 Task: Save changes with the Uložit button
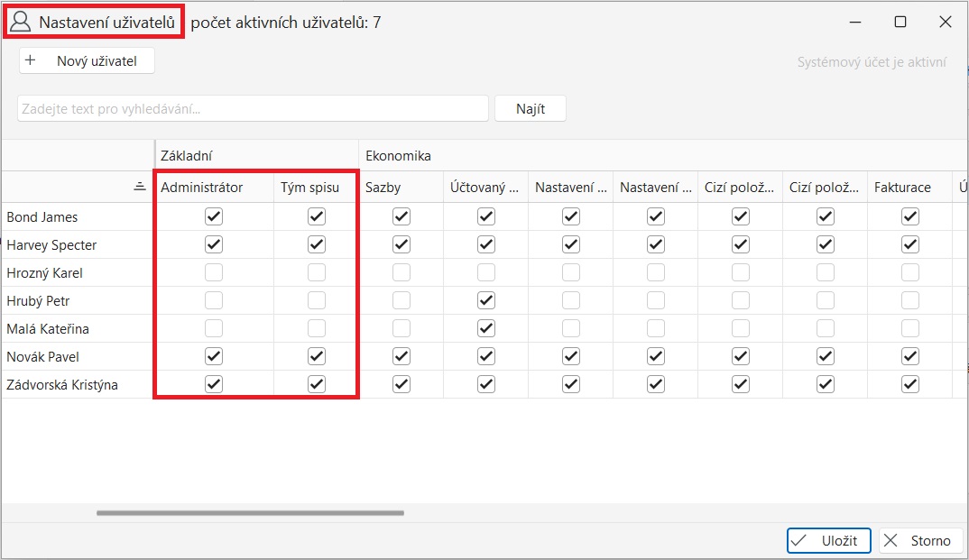pos(828,540)
